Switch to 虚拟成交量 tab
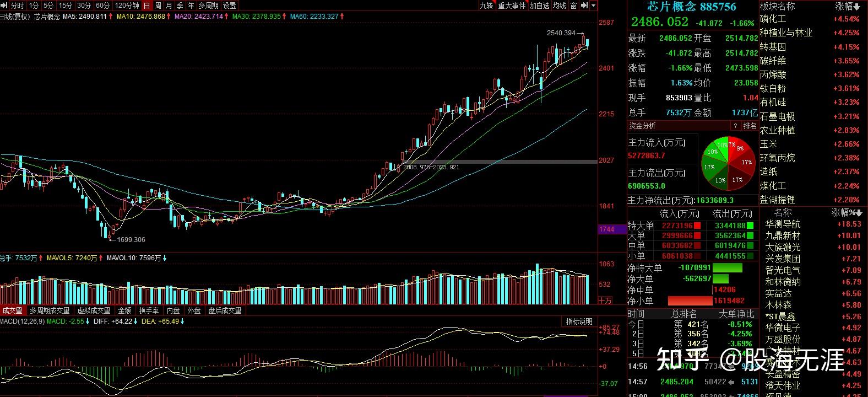The image size is (868, 397). pos(94,310)
